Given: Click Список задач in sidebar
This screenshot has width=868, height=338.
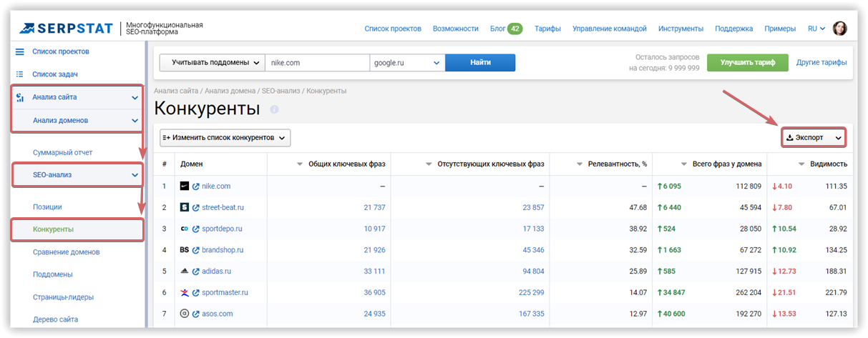Looking at the screenshot, I should (x=55, y=74).
